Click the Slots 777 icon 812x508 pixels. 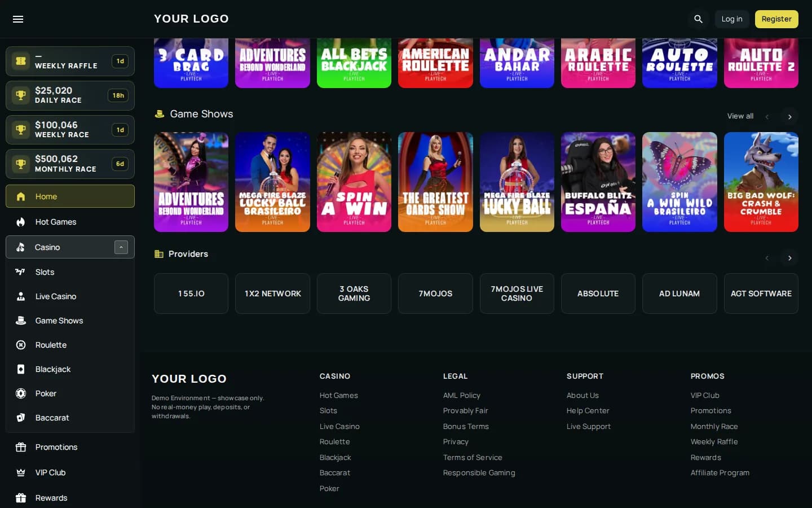coord(20,272)
